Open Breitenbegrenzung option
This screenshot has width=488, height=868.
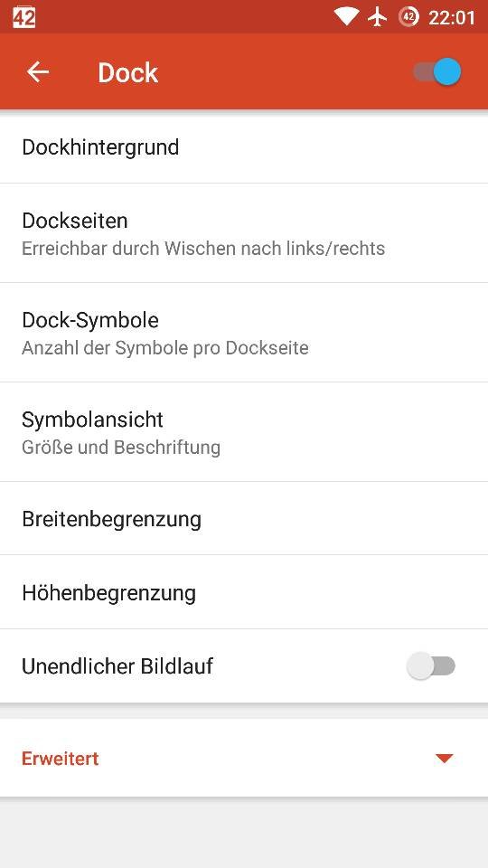(x=244, y=519)
